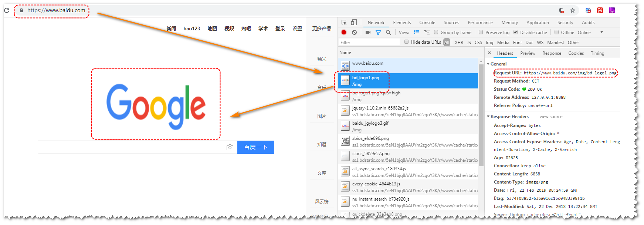Uncheck the Disable cache checkbox

pos(516,32)
